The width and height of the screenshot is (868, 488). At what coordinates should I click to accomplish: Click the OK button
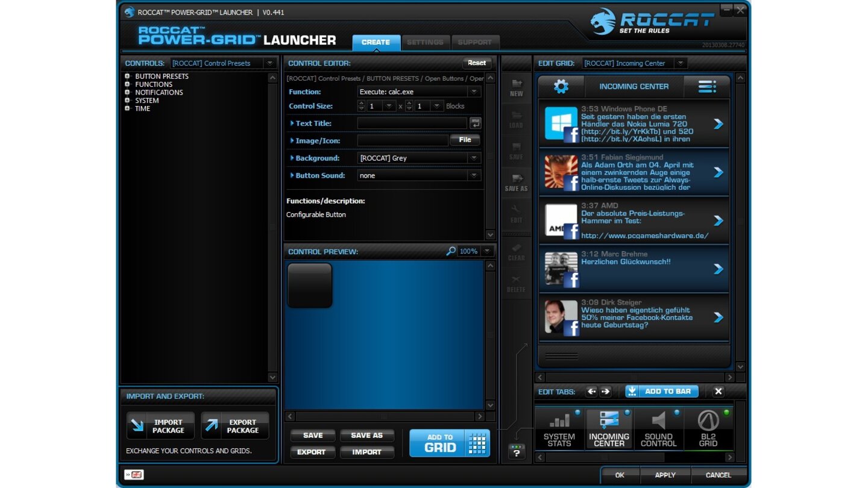click(x=620, y=475)
